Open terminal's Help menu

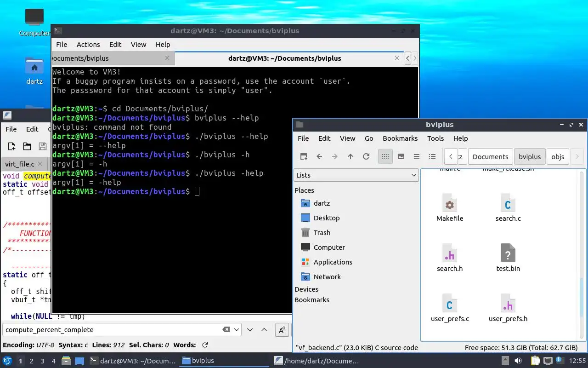163,44
